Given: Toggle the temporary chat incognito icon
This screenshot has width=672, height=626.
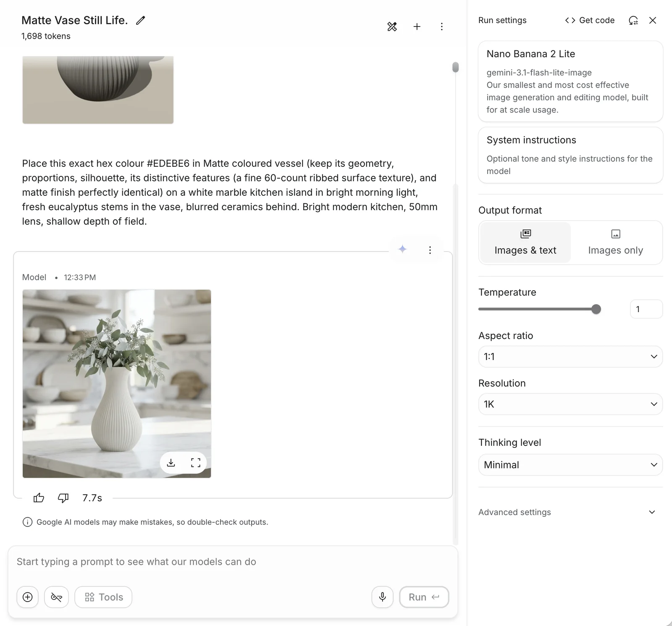Looking at the screenshot, I should 57,597.
